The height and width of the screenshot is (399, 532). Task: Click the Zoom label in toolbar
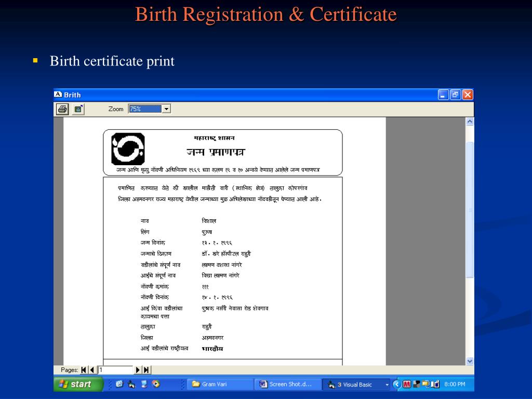(116, 109)
